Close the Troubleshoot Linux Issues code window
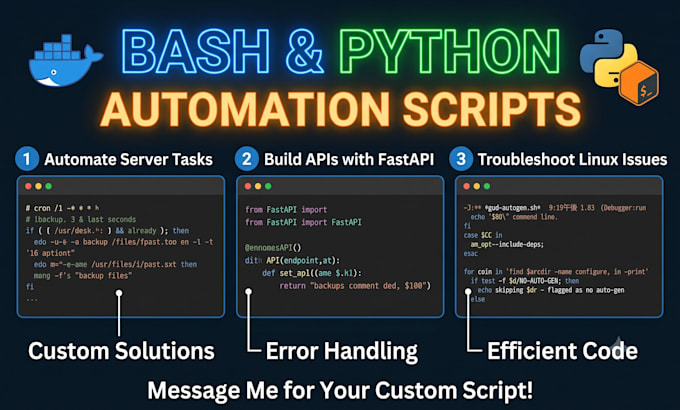680x410 pixels. (x=467, y=186)
